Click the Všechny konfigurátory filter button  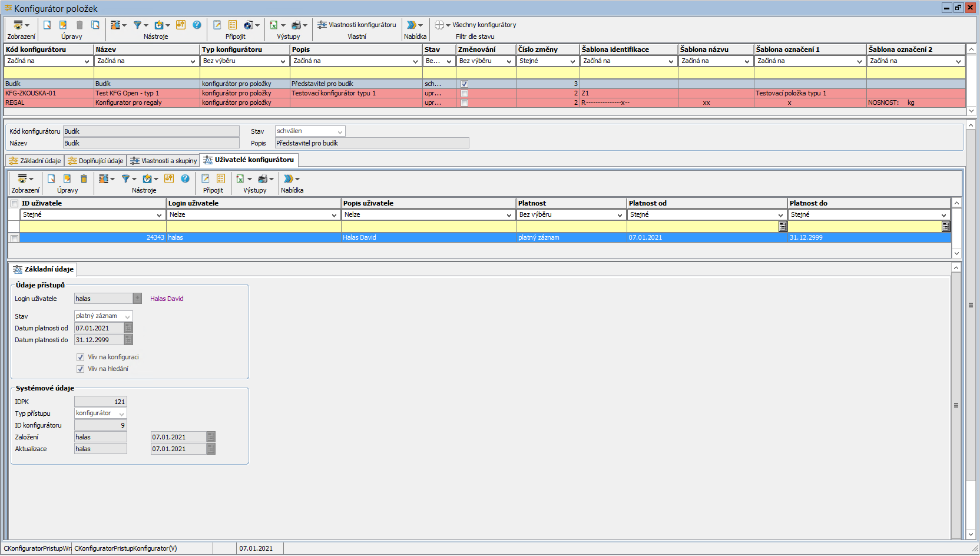(478, 25)
